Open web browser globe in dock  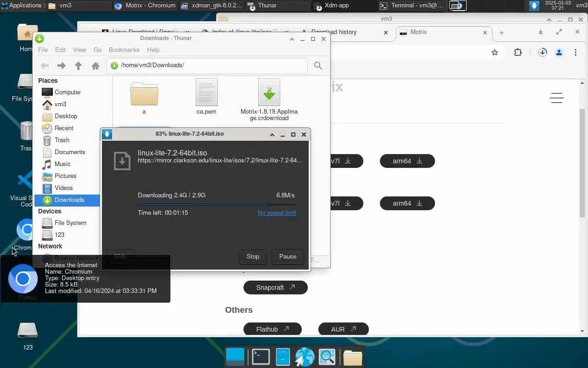tap(305, 357)
